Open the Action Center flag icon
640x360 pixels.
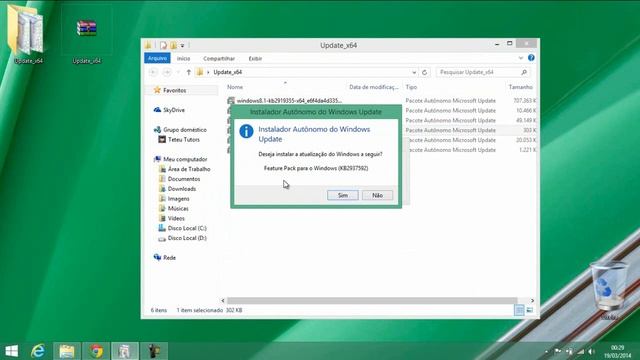(x=558, y=351)
